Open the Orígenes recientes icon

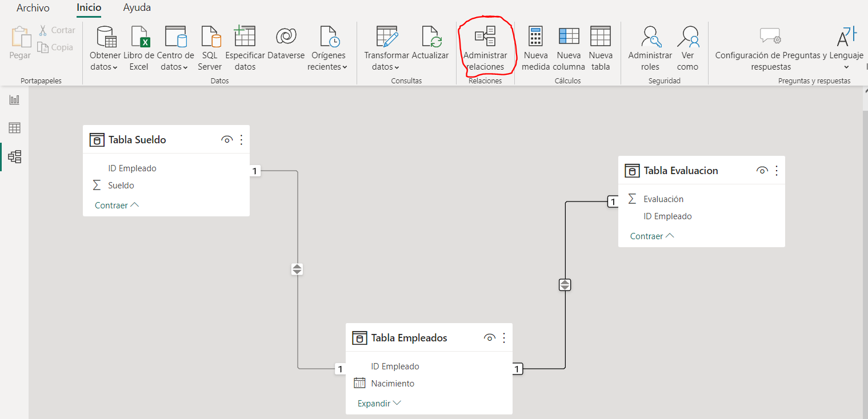(x=329, y=37)
